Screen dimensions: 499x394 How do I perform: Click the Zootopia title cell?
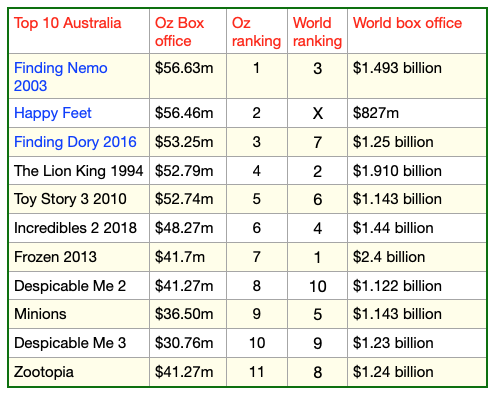pyautogui.click(x=79, y=372)
